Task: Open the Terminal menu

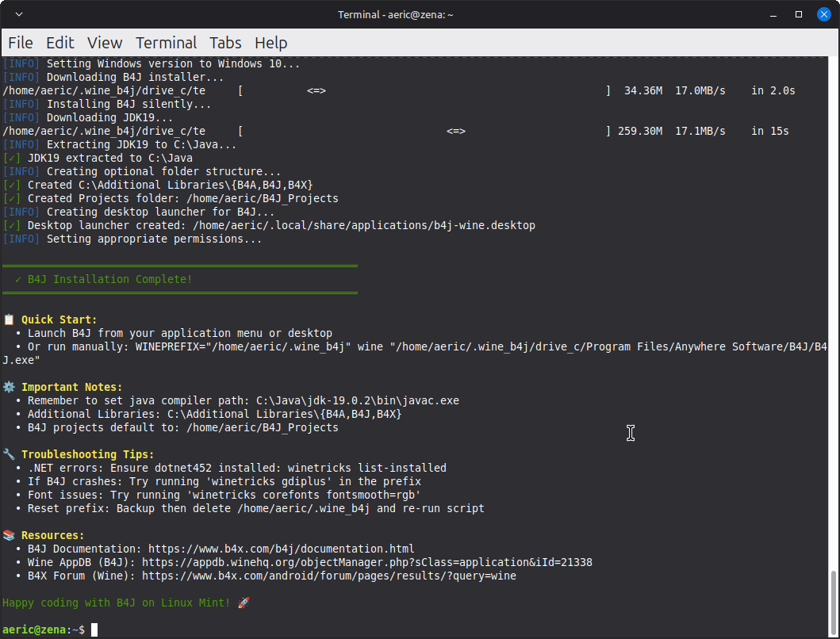Action: [x=166, y=43]
